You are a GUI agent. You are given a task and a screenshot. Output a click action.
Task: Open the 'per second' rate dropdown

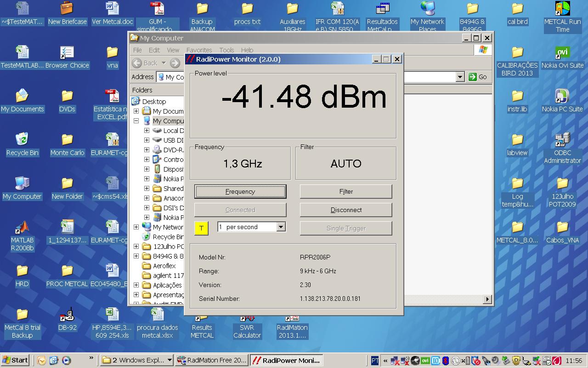[x=281, y=227]
